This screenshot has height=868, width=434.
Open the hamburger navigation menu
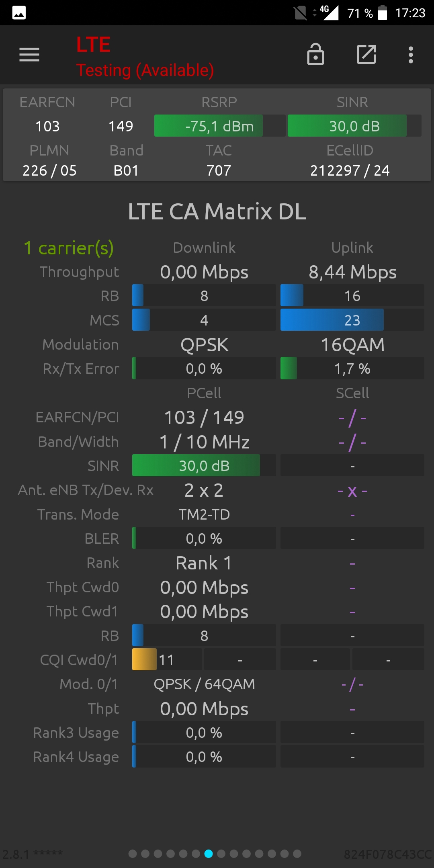(29, 55)
